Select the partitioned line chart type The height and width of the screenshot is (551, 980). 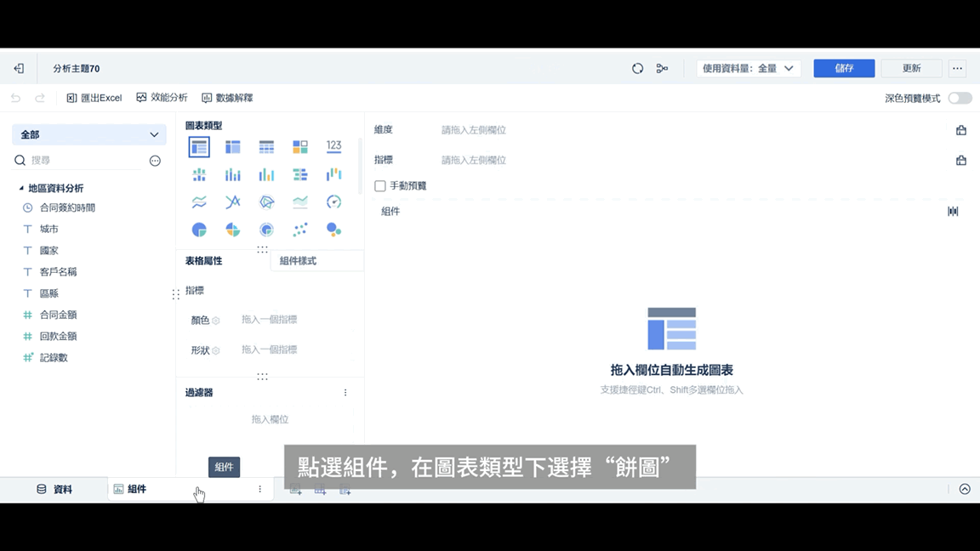click(199, 202)
